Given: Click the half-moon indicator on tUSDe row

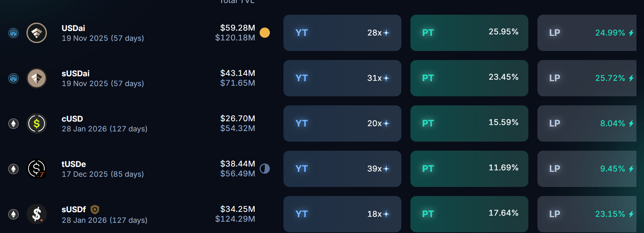Looking at the screenshot, I should point(265,169).
